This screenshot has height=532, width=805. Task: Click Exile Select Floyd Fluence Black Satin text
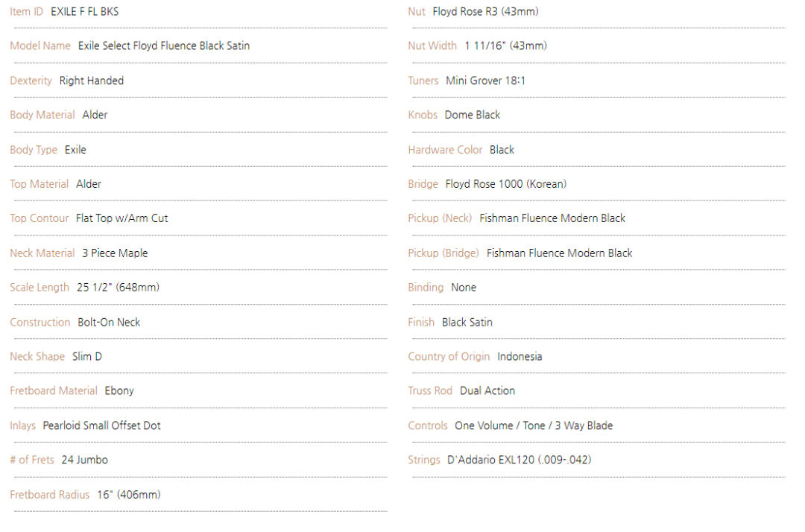click(x=164, y=45)
